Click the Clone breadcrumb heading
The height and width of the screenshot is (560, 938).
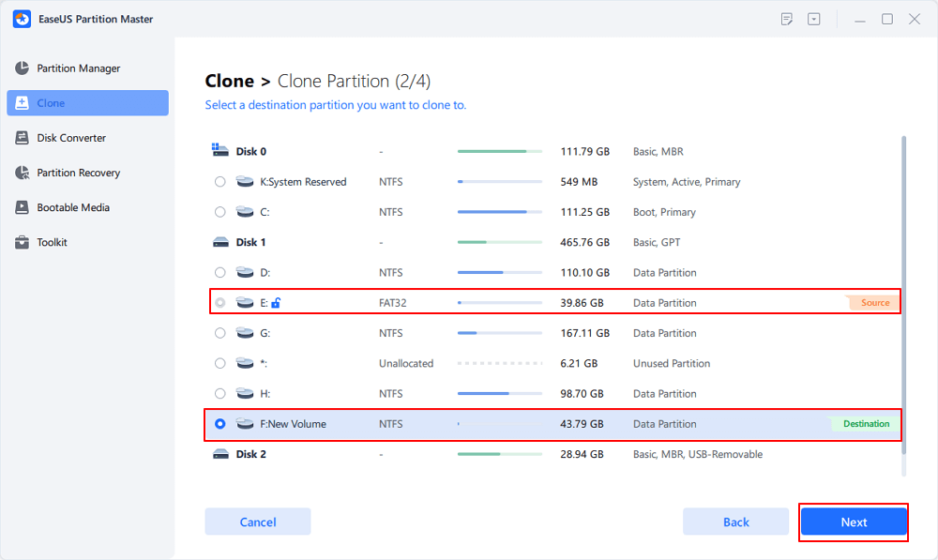click(x=230, y=81)
